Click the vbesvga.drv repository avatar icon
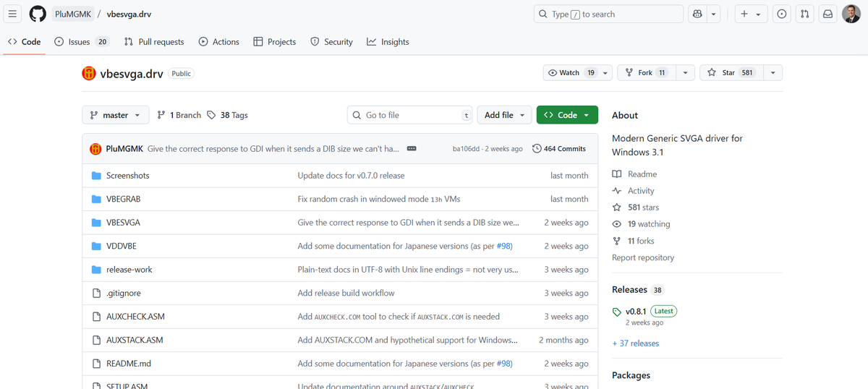This screenshot has width=868, height=389. pos(89,73)
